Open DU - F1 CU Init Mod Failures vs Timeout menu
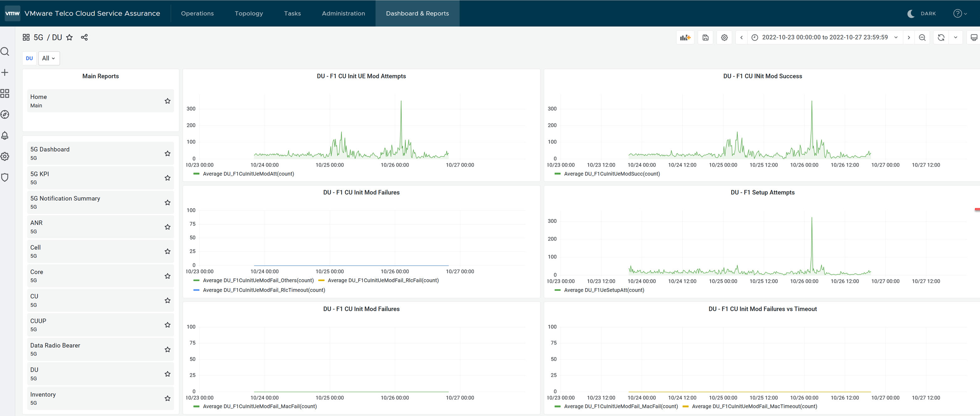The height and width of the screenshot is (416, 980). [x=762, y=309]
